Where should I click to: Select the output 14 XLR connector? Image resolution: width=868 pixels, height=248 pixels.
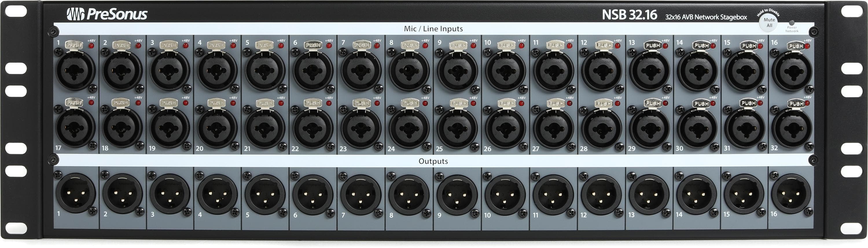[696, 194]
